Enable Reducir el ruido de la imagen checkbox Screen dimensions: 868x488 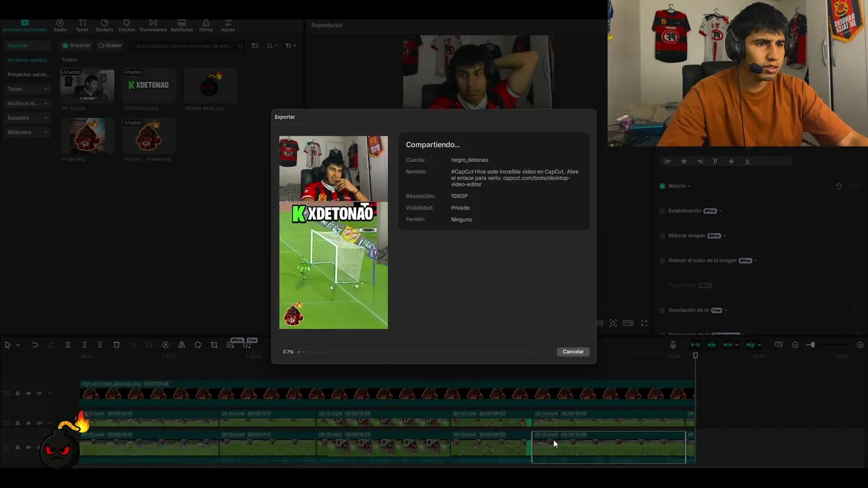tap(663, 260)
